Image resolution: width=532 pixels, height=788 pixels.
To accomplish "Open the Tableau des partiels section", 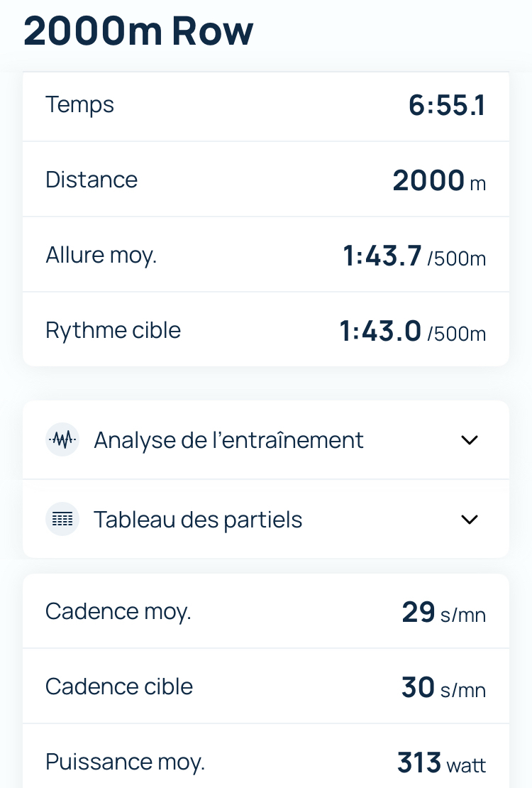I will point(198,520).
